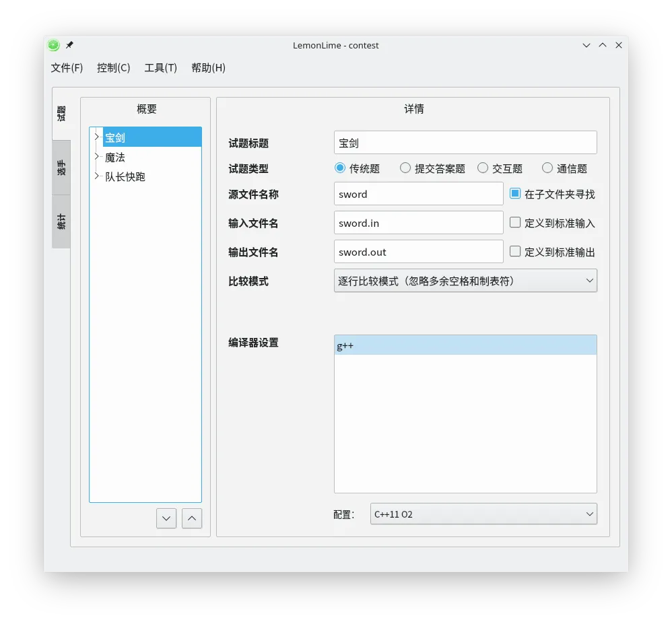672x624 pixels.
Task: Click the LemonLime lime icon in titlebar
Action: (53, 45)
